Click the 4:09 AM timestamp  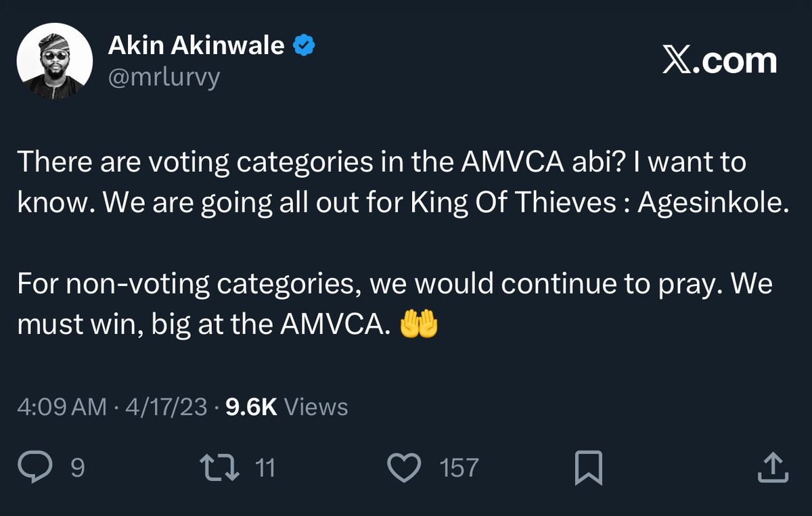62,407
